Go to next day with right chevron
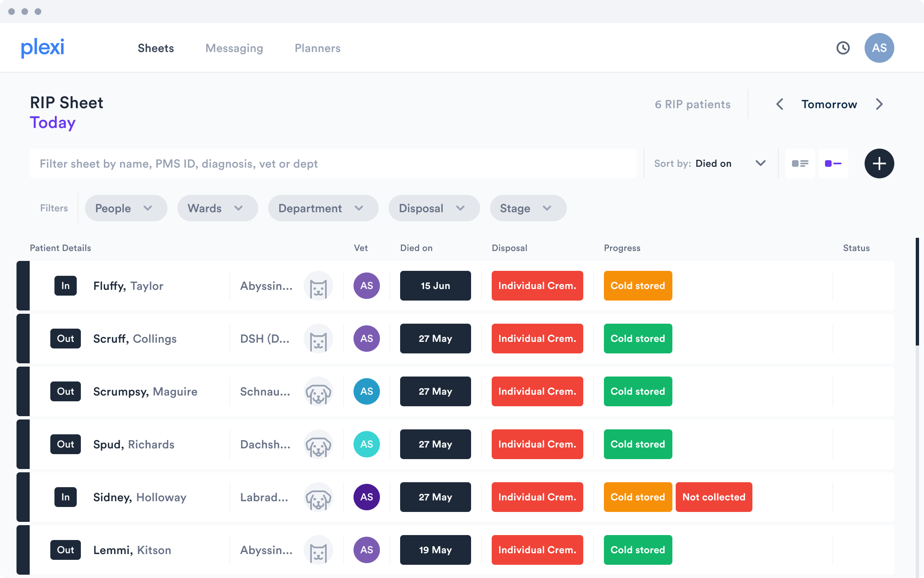The height and width of the screenshot is (578, 924). coord(879,104)
